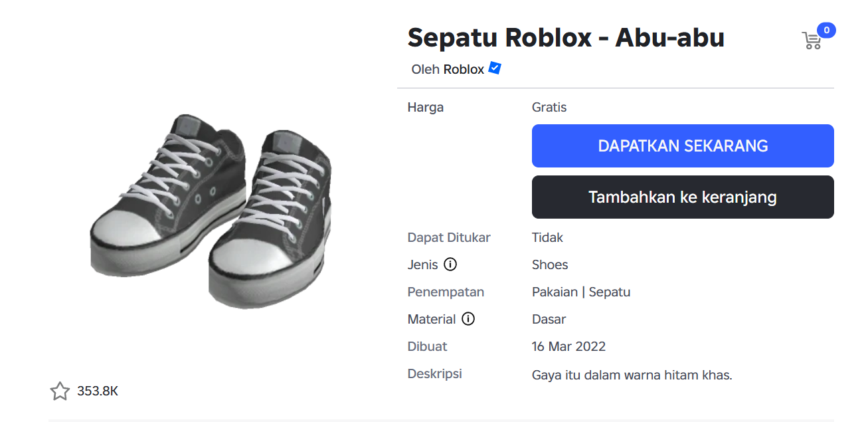Image resolution: width=868 pixels, height=422 pixels.
Task: Click the Gratis price label
Action: pyautogui.click(x=549, y=107)
